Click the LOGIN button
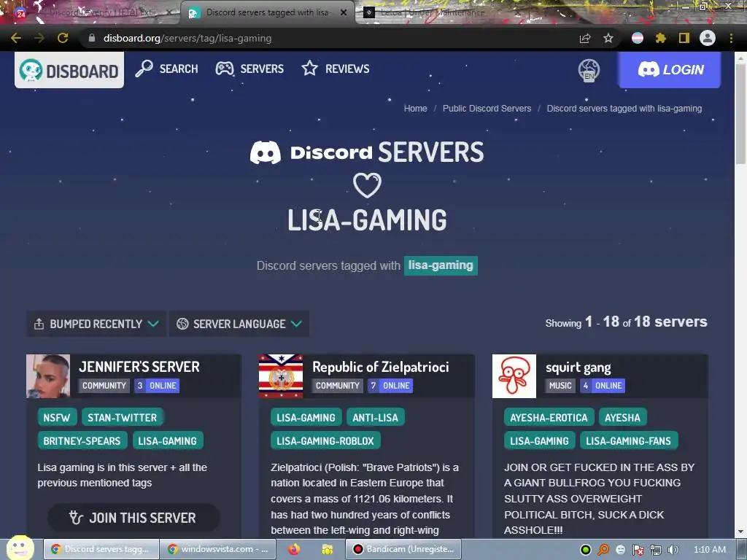Screen dimensions: 747x560 [x=670, y=69]
